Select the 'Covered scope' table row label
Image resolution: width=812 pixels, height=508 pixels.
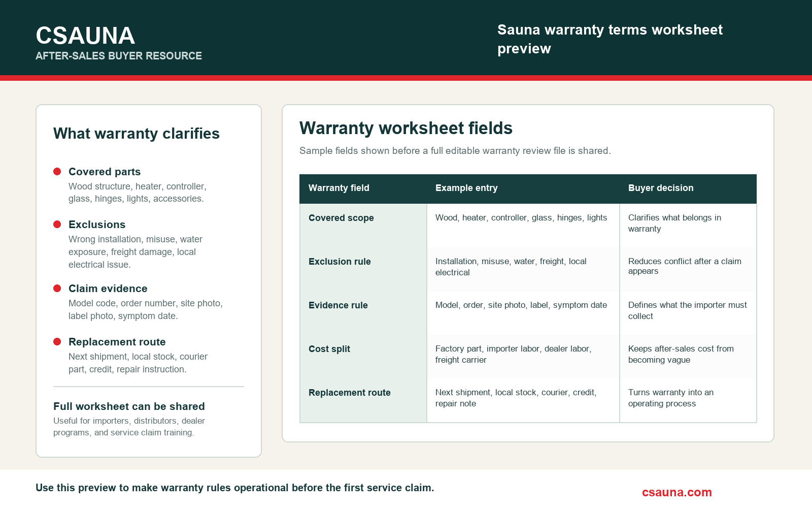341,218
